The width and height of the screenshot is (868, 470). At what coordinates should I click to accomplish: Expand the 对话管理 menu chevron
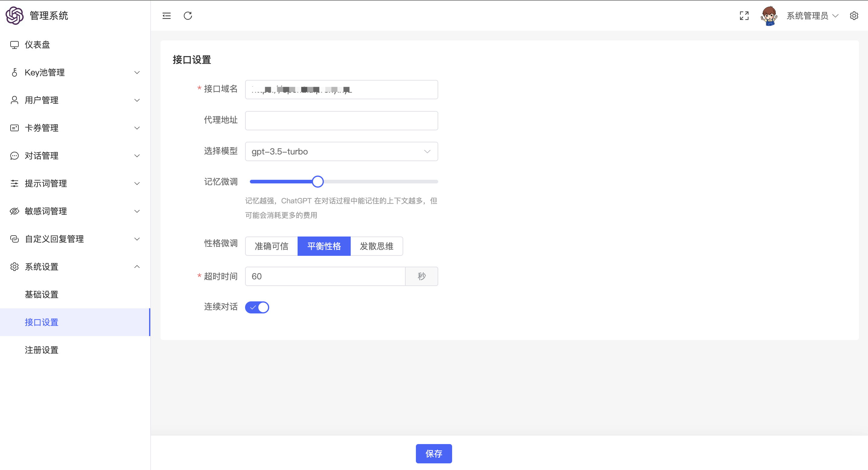point(137,156)
